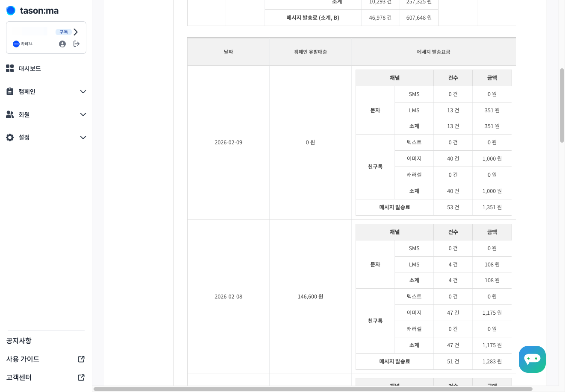
Task: Click the 대시보드 grid icon
Action: tap(10, 68)
